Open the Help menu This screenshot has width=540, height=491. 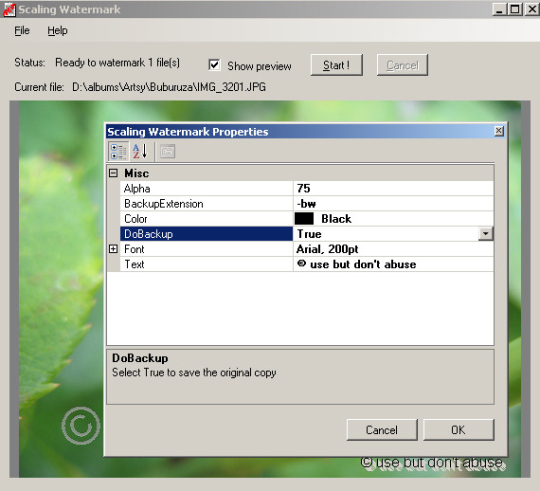(57, 31)
